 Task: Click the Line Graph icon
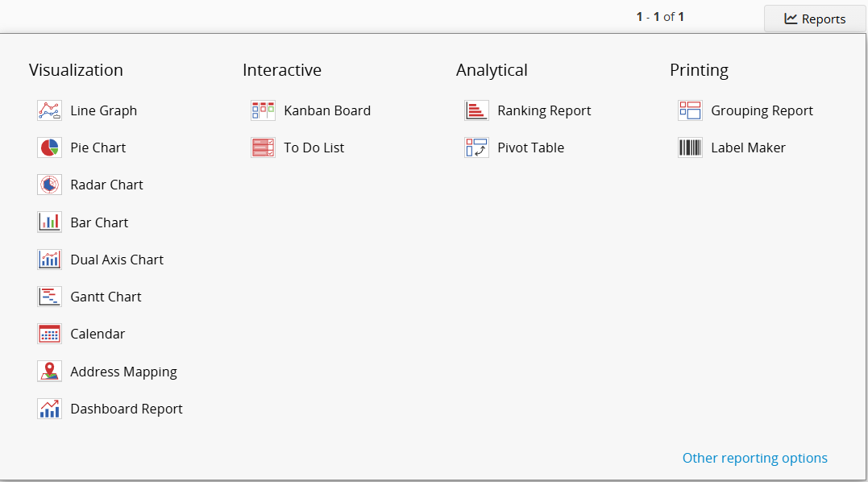pos(49,110)
